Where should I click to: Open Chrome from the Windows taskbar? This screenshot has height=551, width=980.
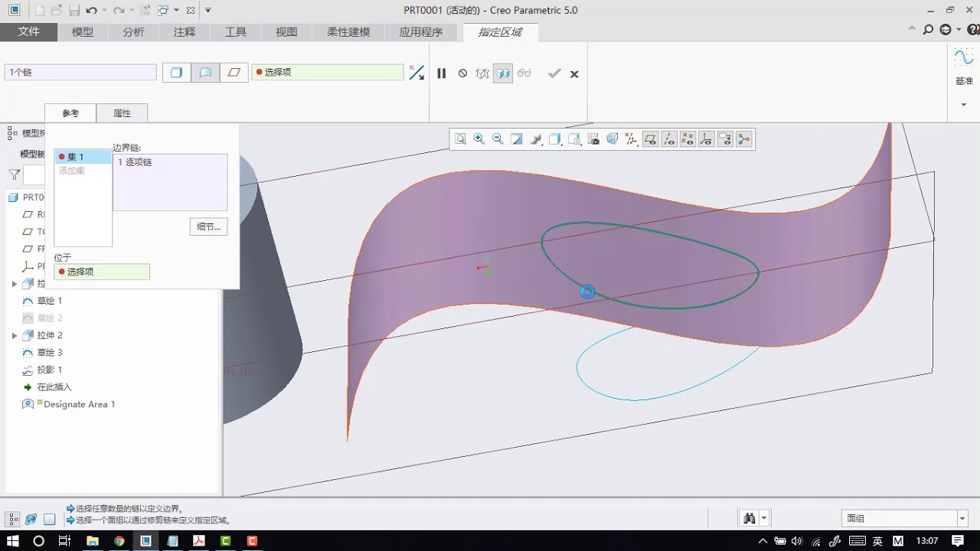click(119, 541)
